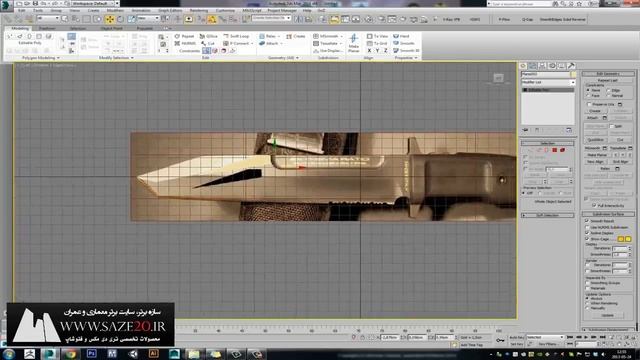Select the Move tool in main toolbar

click(109, 19)
